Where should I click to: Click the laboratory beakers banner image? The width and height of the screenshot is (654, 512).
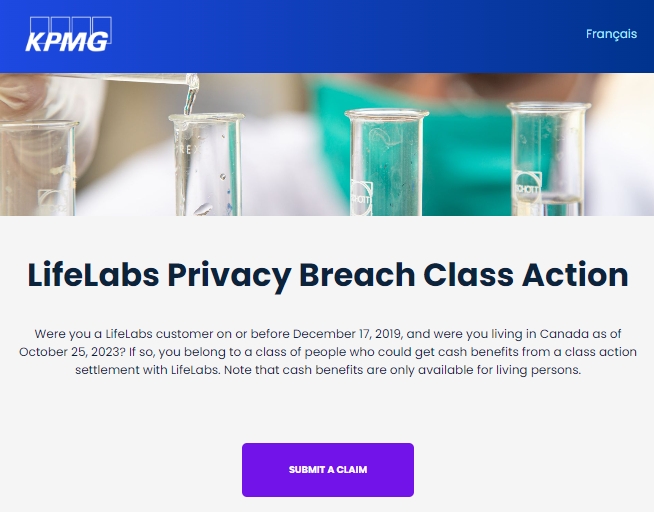coord(327,144)
